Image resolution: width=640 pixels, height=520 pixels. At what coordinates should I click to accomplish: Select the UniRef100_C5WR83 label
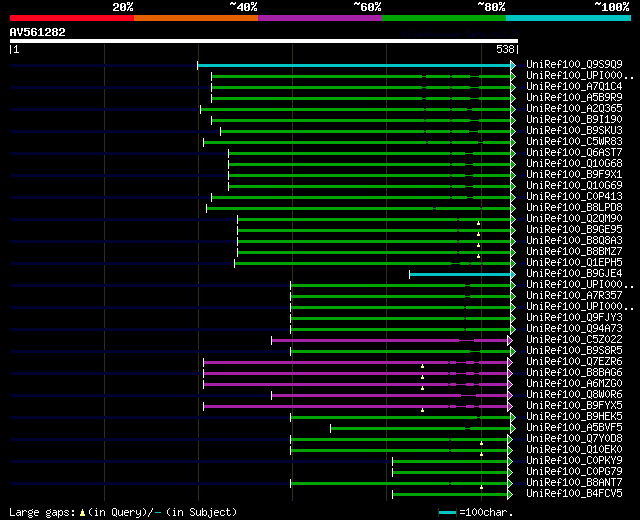[574, 141]
